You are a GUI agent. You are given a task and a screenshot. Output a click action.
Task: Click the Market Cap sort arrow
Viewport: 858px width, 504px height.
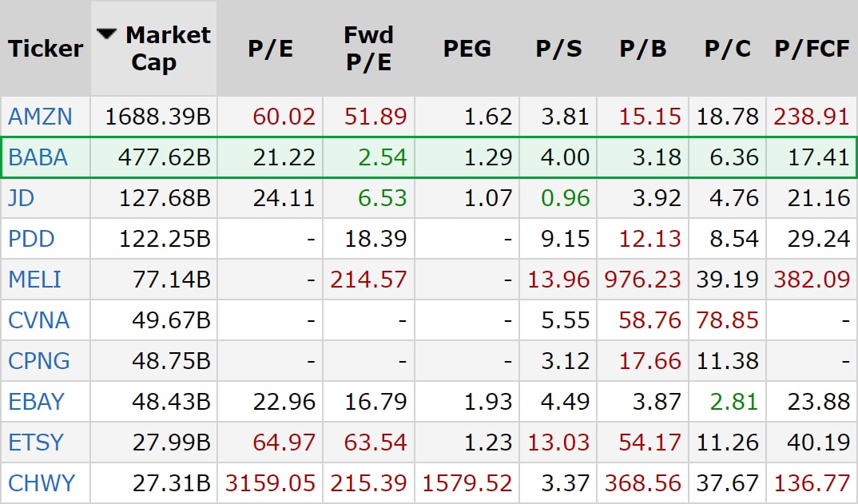(x=106, y=34)
